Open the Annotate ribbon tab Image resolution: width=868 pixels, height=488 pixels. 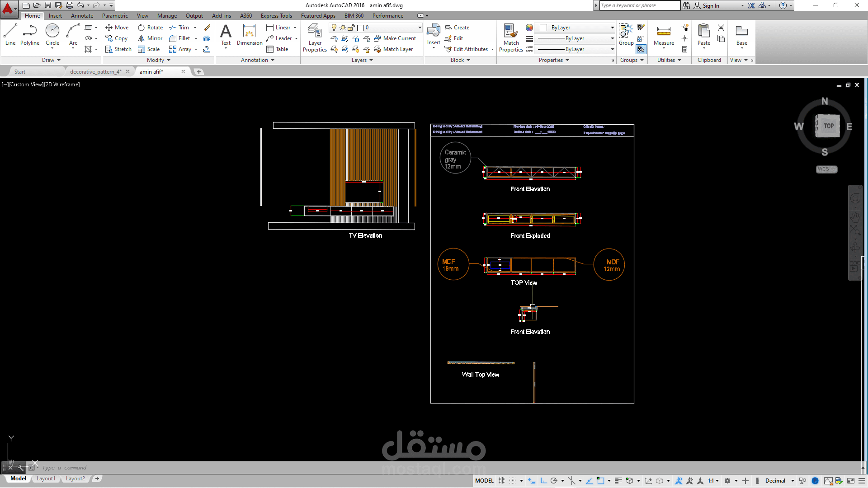coord(82,16)
